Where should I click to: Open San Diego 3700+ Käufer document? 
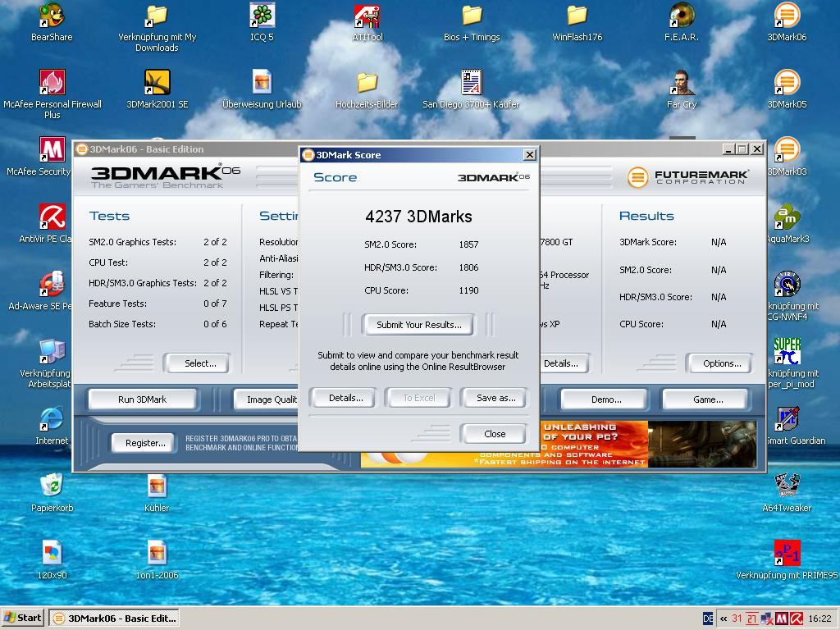[472, 83]
